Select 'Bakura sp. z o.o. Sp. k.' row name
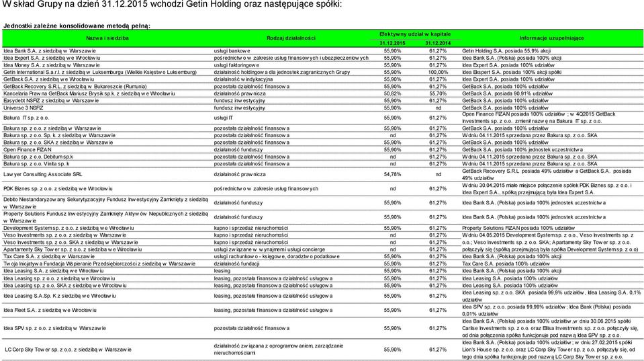The height and width of the screenshot is (361, 644). point(60,135)
